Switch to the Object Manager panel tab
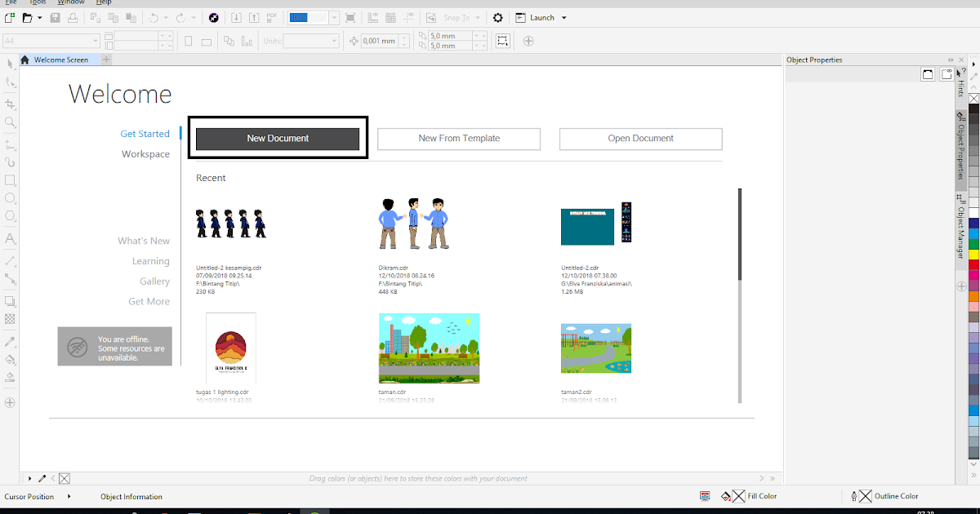Image resolution: width=980 pixels, height=514 pixels. click(962, 228)
